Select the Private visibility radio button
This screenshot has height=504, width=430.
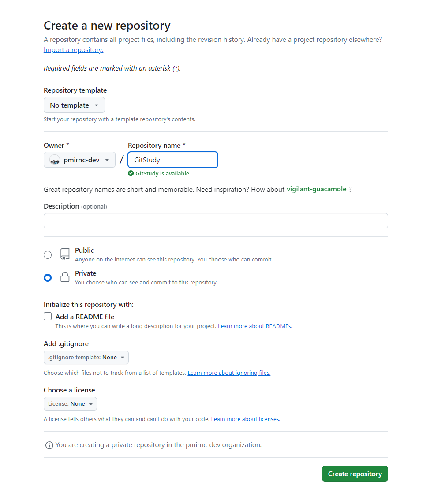tap(48, 278)
